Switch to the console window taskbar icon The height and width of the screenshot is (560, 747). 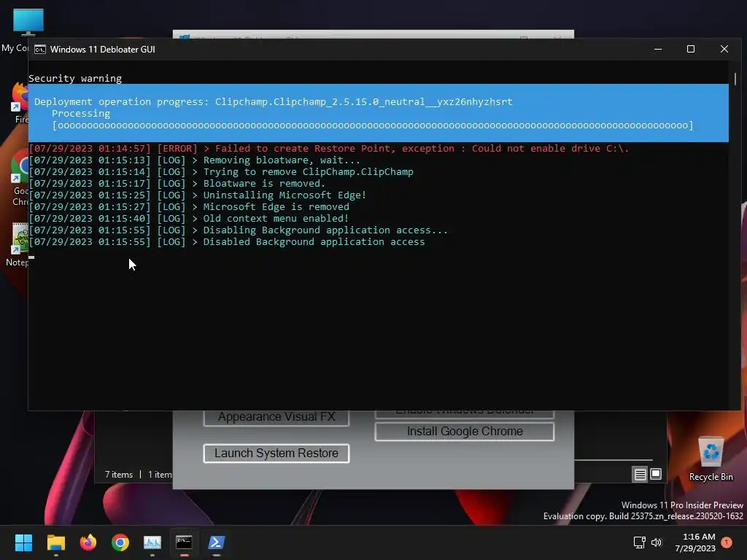pyautogui.click(x=184, y=542)
